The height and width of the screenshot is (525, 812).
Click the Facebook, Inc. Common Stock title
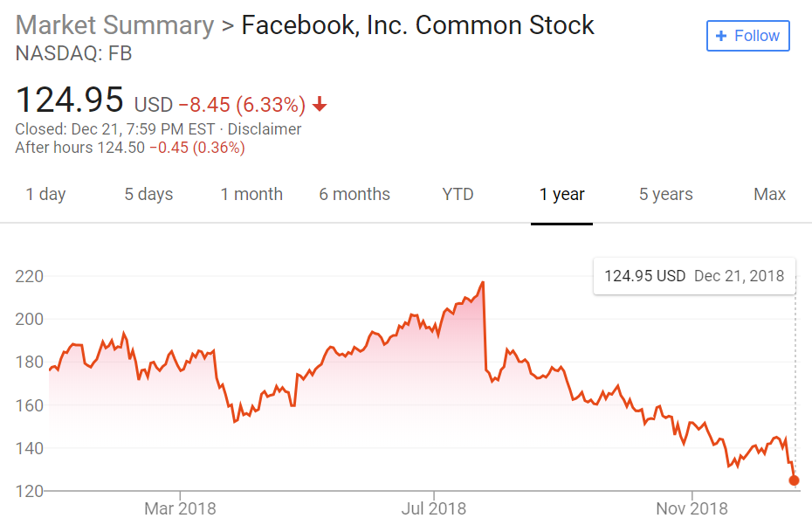[417, 25]
